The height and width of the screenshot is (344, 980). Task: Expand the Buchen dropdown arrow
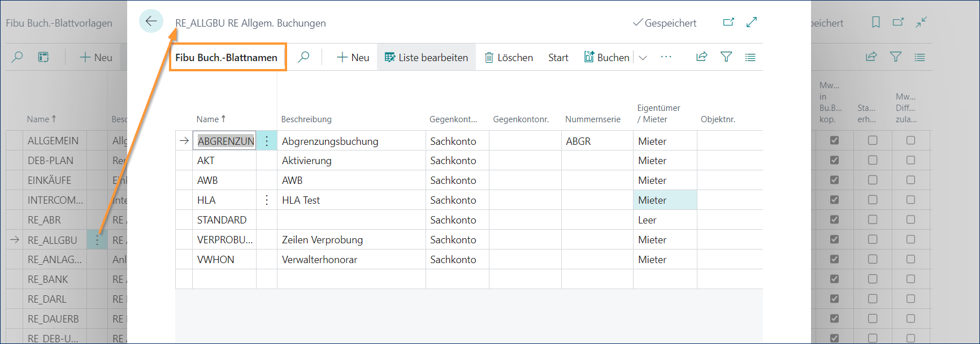point(643,58)
